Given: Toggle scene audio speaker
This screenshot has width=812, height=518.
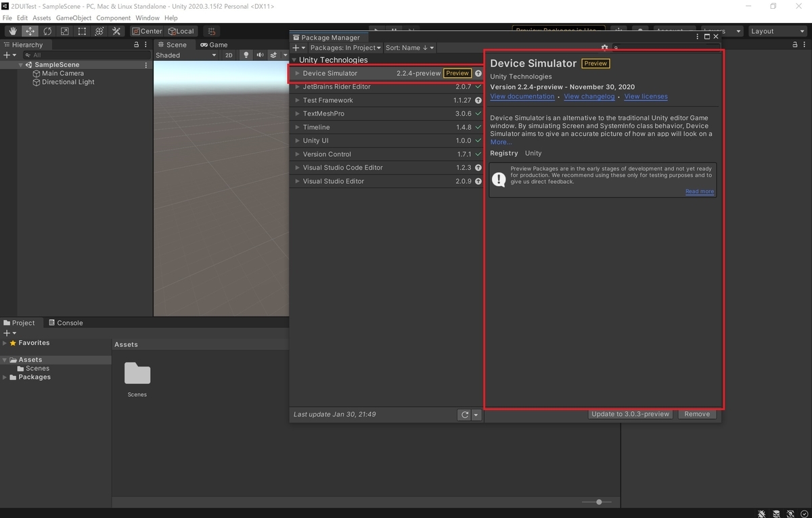Looking at the screenshot, I should [260, 55].
